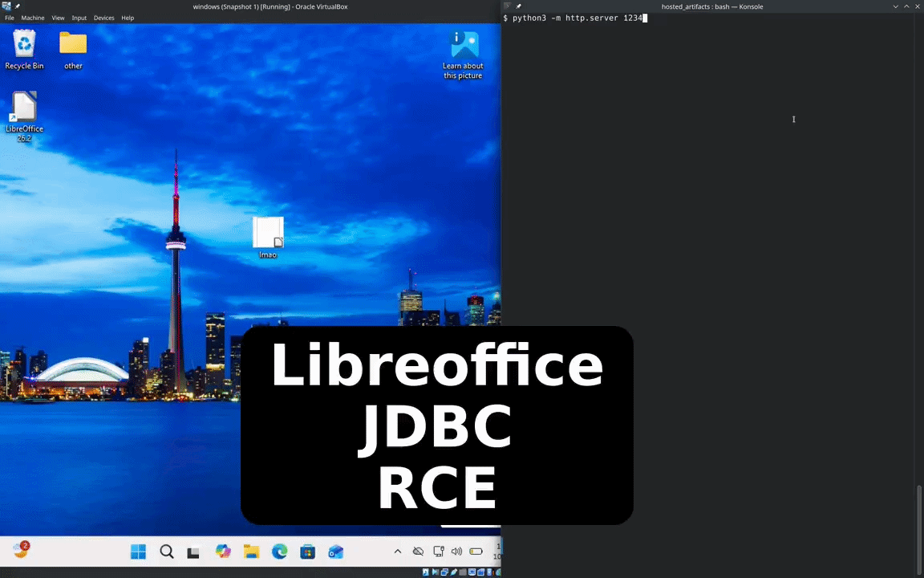
Task: Open VirtualBox File menu
Action: click(10, 18)
